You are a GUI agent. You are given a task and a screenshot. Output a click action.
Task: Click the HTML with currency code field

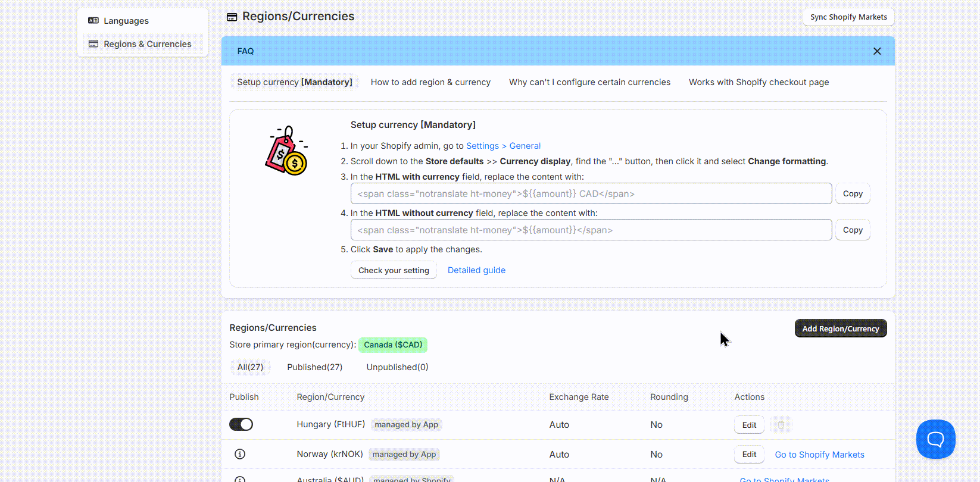point(591,193)
